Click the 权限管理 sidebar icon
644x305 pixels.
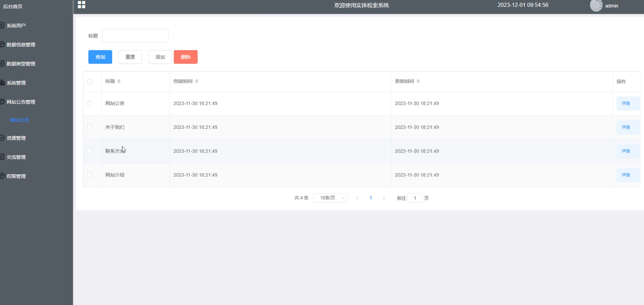pos(2,176)
